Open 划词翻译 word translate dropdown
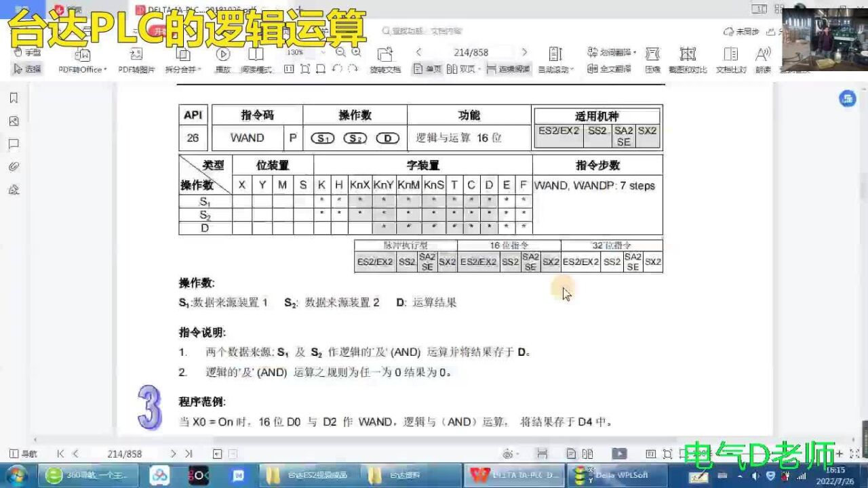The height and width of the screenshot is (488, 868). click(610, 52)
